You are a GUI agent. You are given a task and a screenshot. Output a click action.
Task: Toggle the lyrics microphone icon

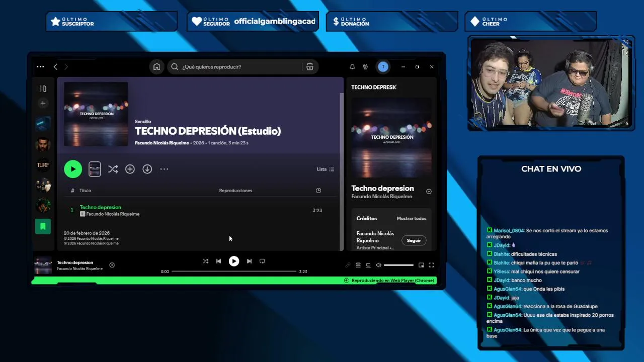click(x=348, y=265)
